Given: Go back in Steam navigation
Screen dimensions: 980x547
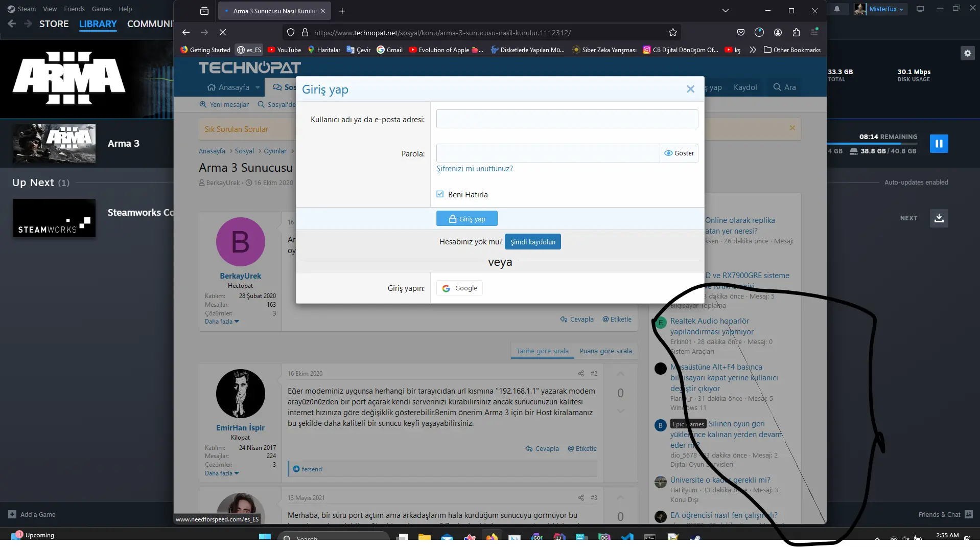Looking at the screenshot, I should (x=12, y=24).
